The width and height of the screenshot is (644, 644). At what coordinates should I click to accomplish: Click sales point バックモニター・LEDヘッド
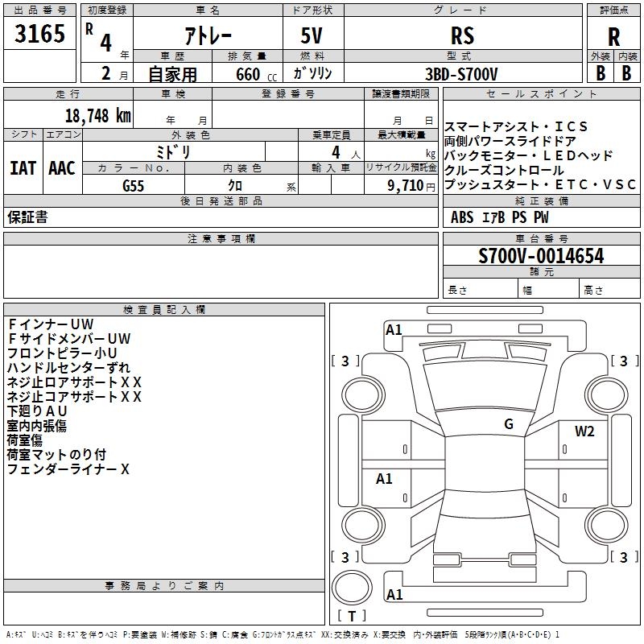click(x=529, y=155)
